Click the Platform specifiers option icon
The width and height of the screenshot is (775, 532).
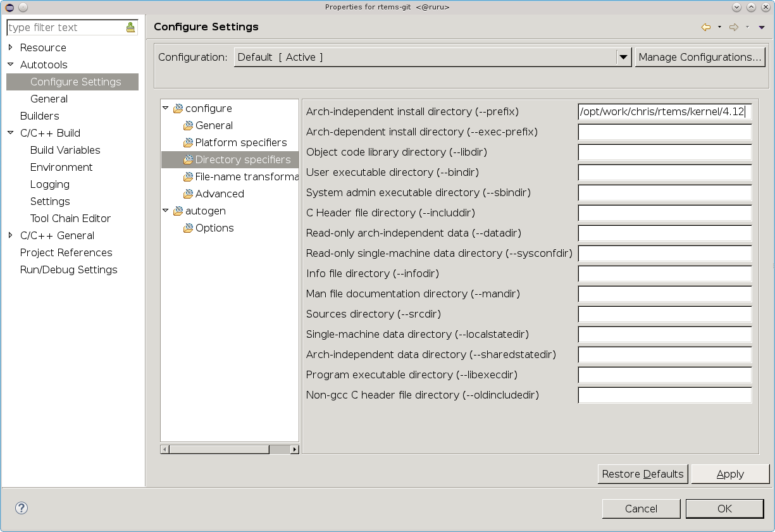188,143
